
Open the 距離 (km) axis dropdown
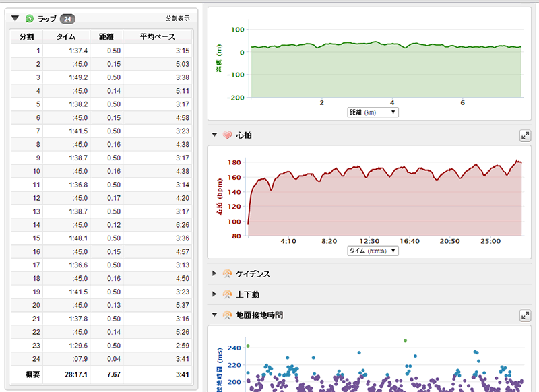pyautogui.click(x=372, y=112)
